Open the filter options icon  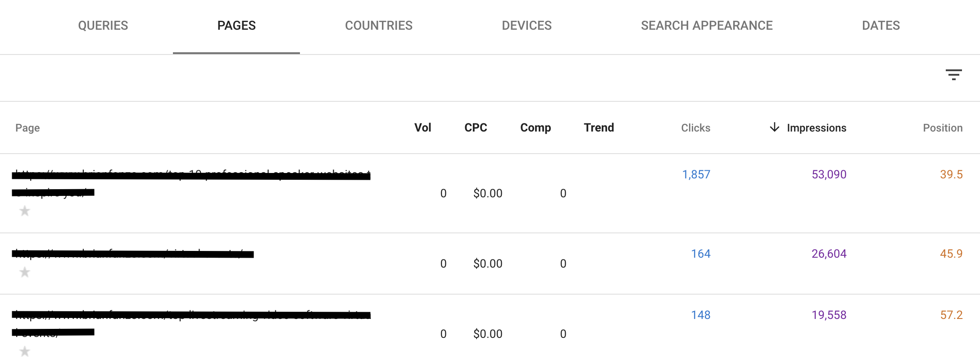955,75
